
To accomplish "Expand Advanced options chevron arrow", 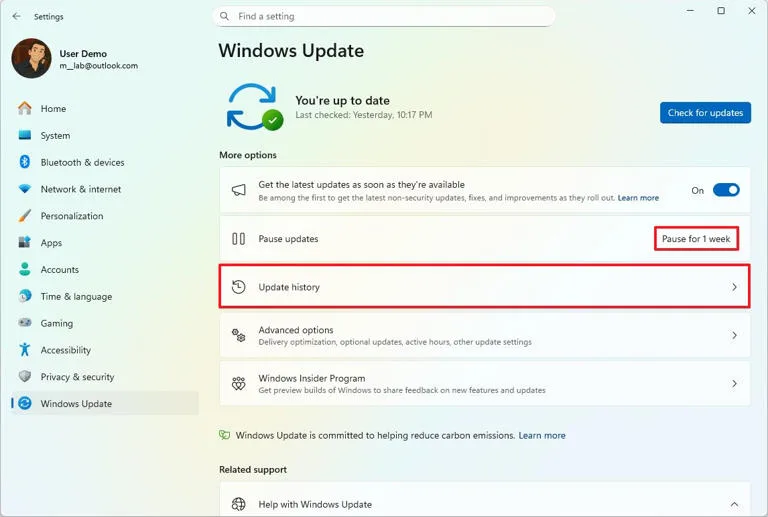I will pyautogui.click(x=734, y=335).
